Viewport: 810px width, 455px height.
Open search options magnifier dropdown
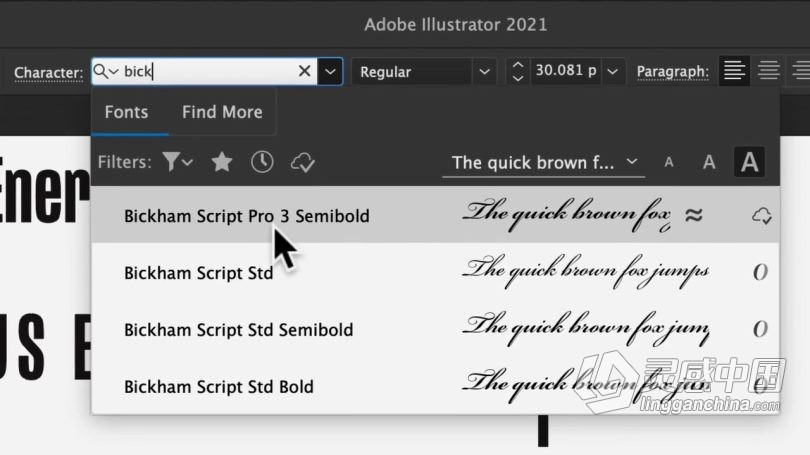[106, 71]
